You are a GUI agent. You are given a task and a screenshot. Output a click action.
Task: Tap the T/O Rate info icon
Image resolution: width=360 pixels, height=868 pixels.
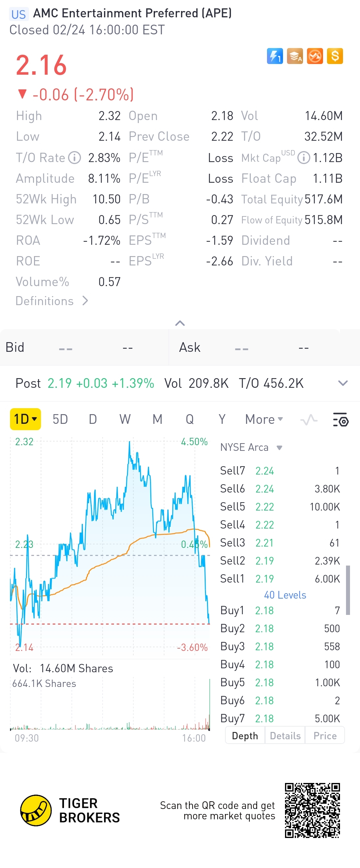pos(74,157)
